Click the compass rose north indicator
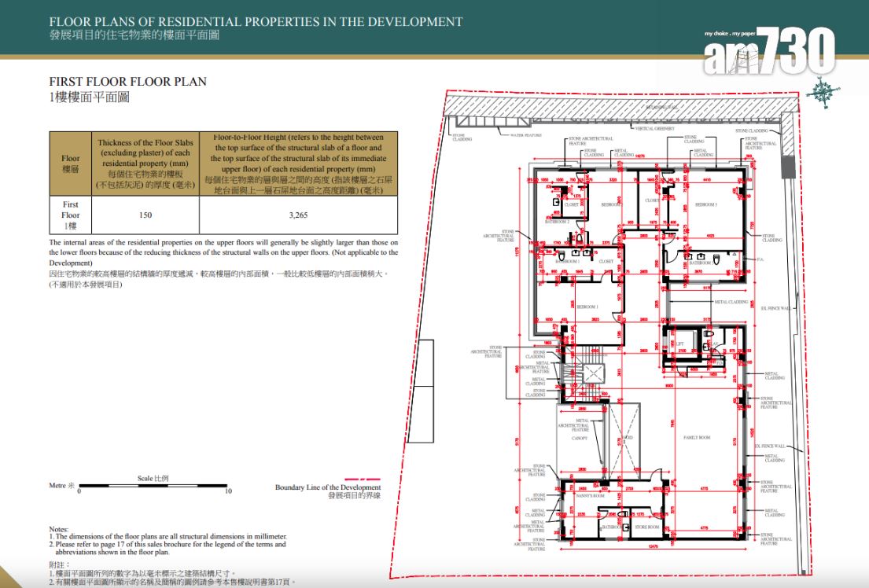 pos(823,91)
